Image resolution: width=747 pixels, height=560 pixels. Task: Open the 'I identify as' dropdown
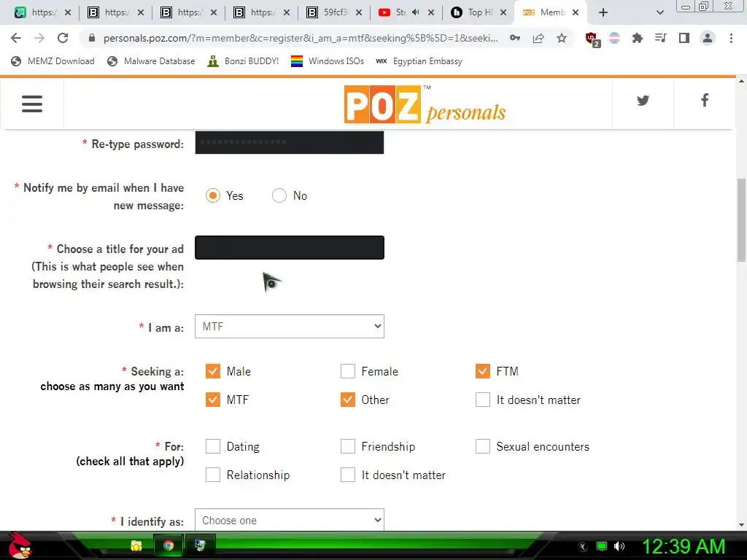point(289,519)
